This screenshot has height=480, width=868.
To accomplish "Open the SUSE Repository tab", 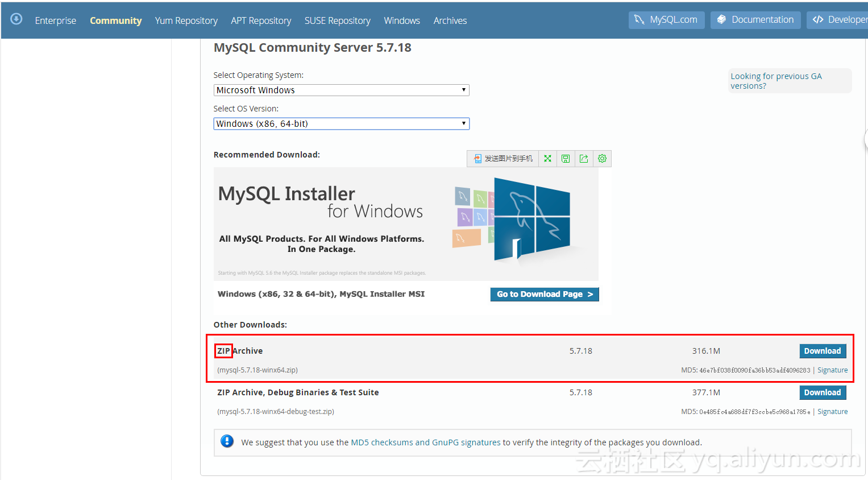I will [337, 20].
